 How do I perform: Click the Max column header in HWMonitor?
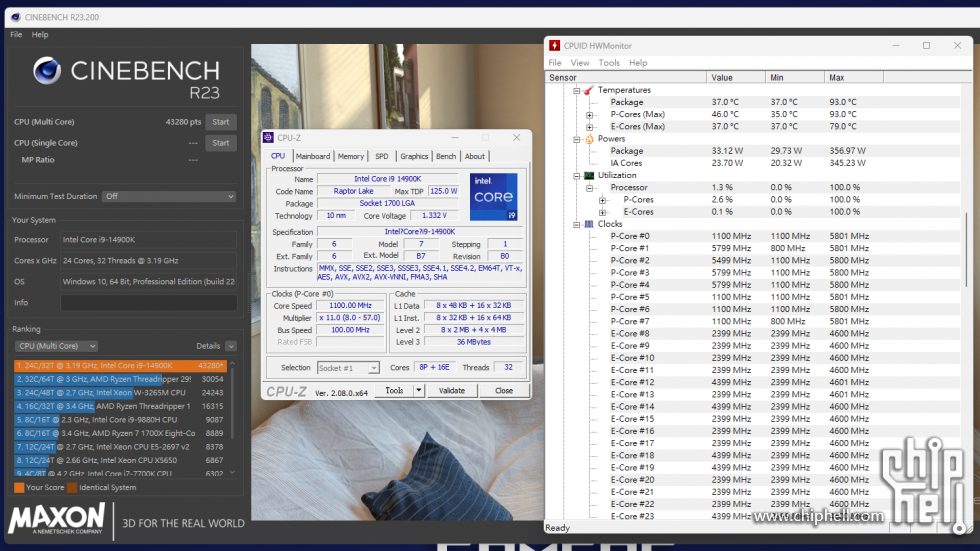pos(854,77)
